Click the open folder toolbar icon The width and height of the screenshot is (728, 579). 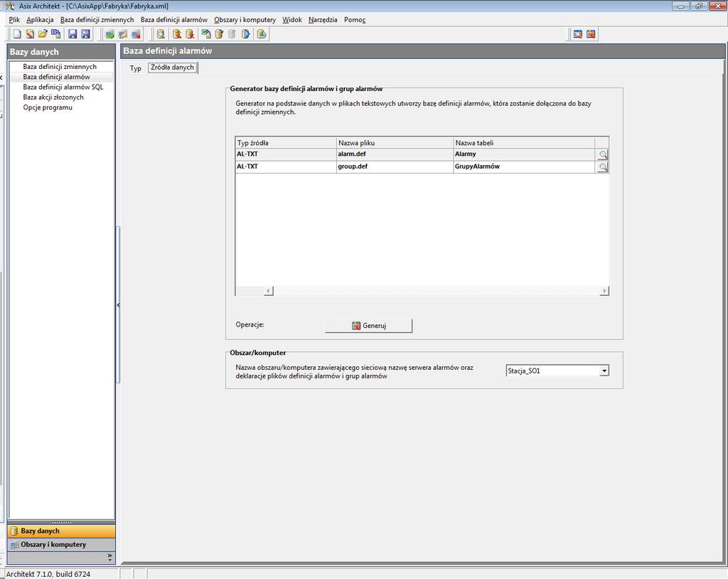[43, 34]
